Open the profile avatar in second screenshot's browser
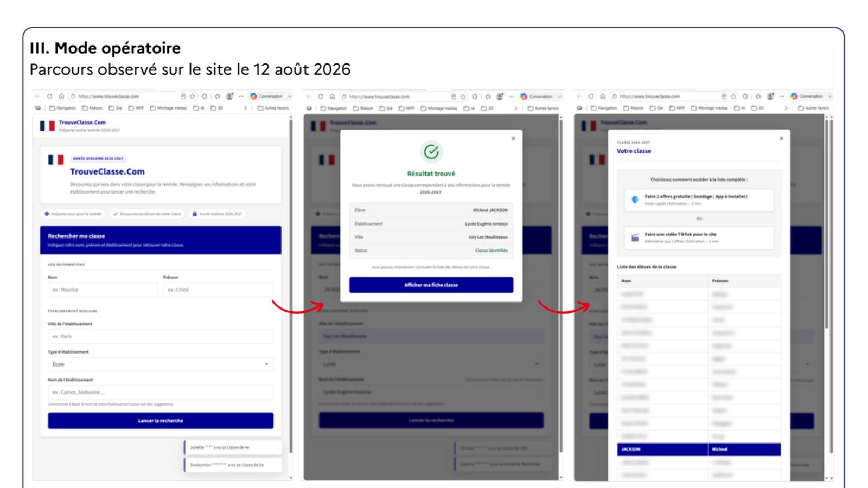The height and width of the screenshot is (488, 868). [499, 97]
